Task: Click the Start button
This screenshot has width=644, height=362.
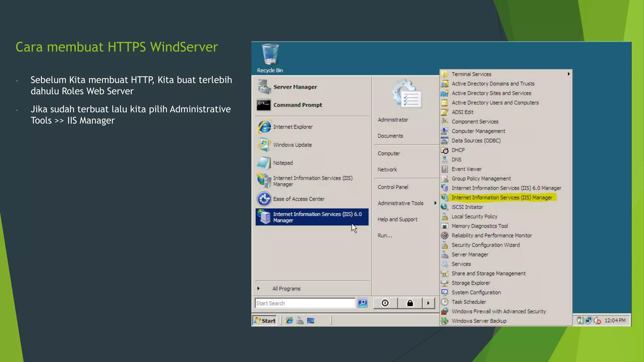Action: (265, 321)
